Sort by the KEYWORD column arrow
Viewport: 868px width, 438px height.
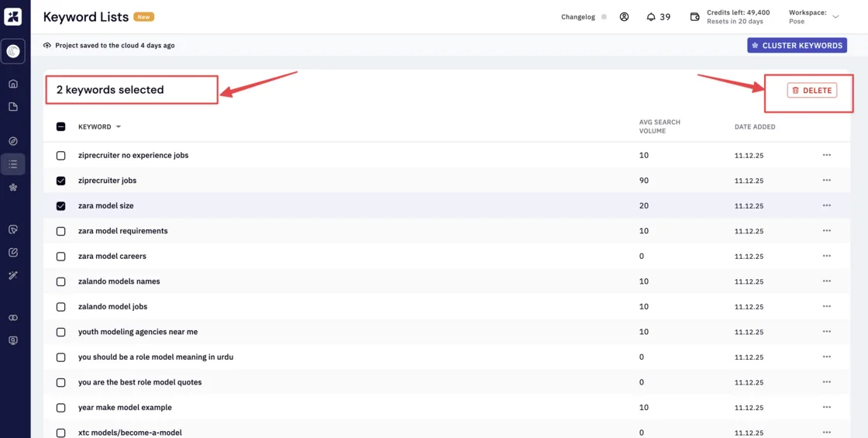click(x=118, y=127)
